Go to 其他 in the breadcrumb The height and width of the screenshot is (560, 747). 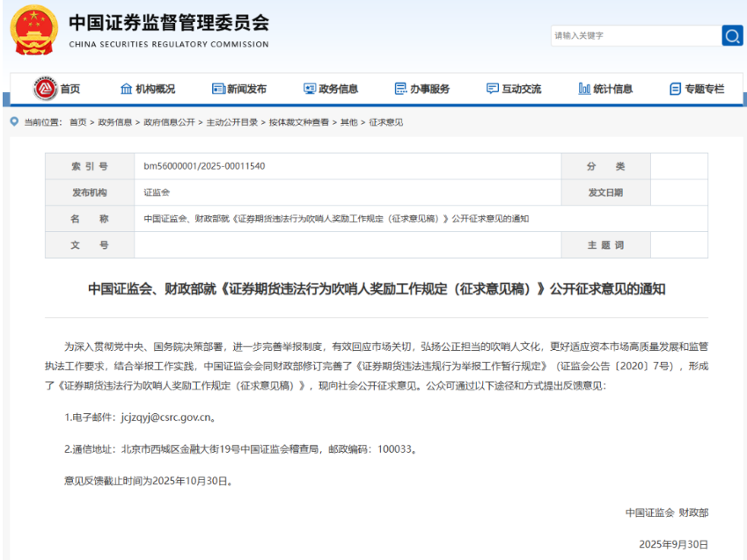click(348, 122)
